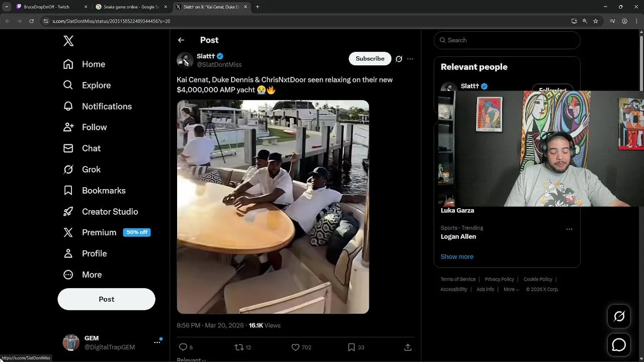Click browser back arrow
The image size is (644, 362).
7,21
